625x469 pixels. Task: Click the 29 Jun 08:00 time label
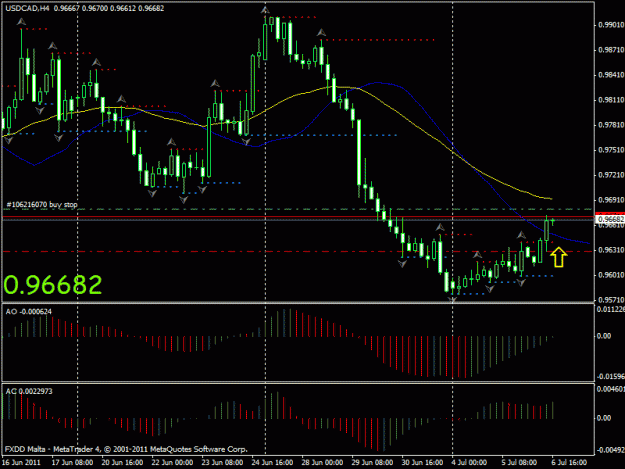pyautogui.click(x=372, y=463)
